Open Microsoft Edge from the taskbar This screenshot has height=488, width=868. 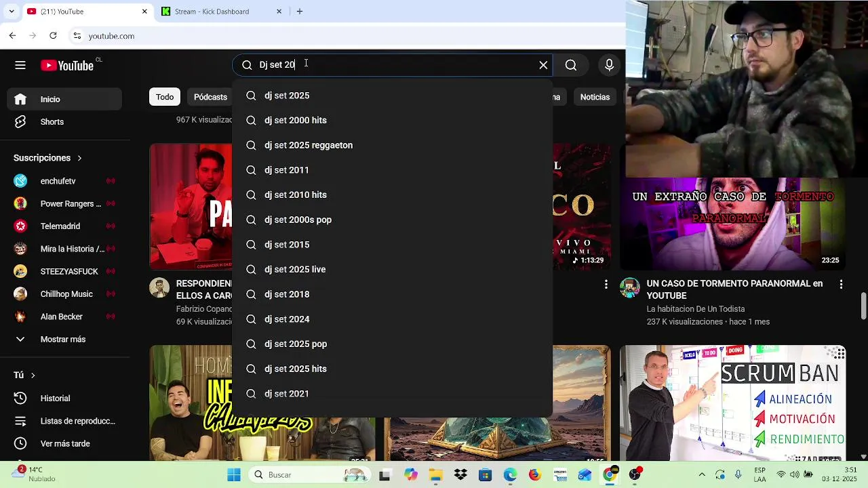(510, 474)
